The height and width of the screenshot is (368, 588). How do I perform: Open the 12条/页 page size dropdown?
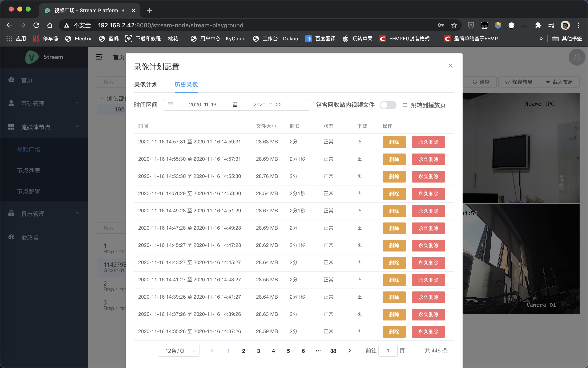[x=179, y=351]
